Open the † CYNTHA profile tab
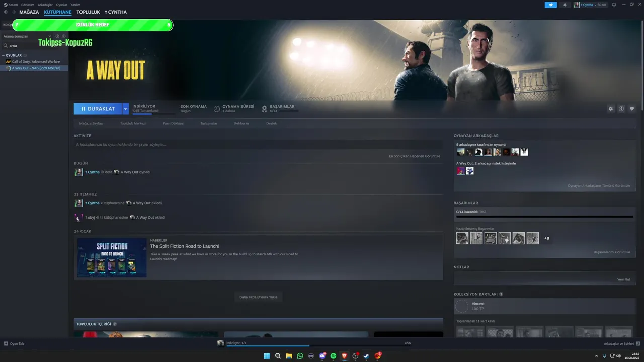 click(116, 12)
